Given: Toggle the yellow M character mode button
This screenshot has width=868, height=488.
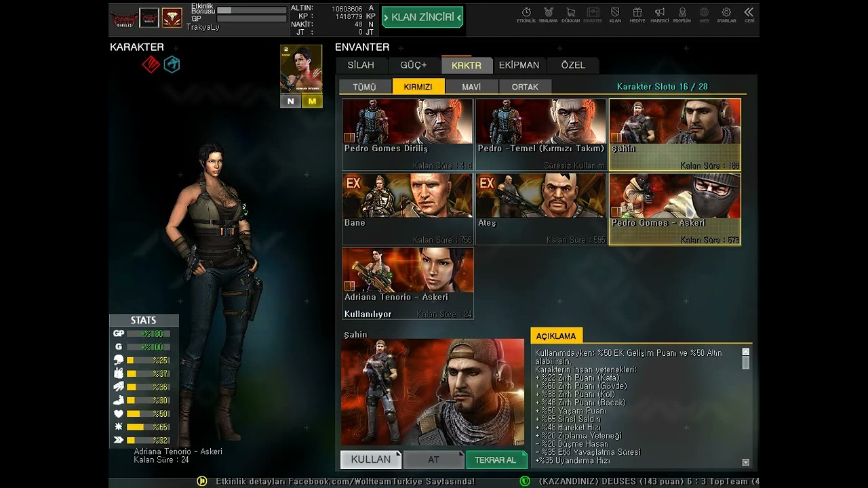Looking at the screenshot, I should pyautogui.click(x=312, y=101).
